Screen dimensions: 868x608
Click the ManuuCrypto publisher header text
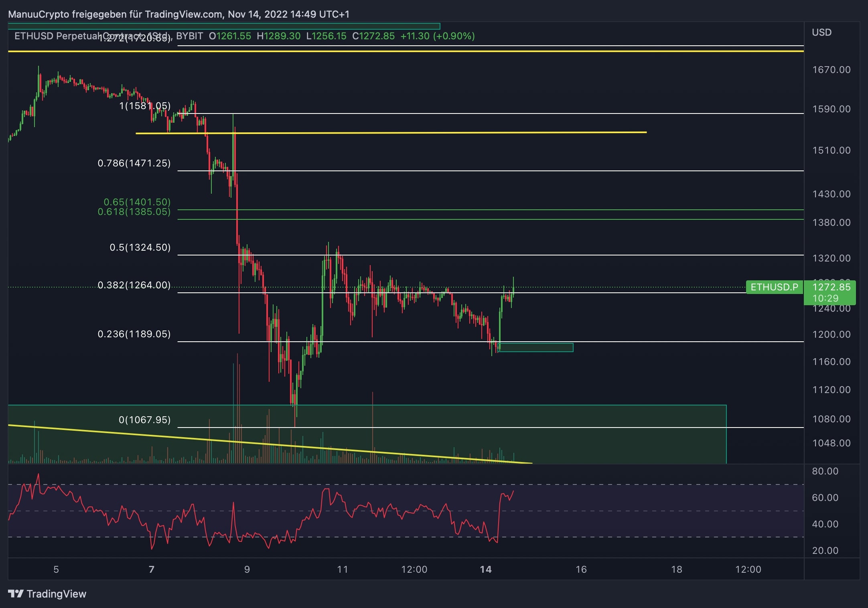click(x=178, y=14)
